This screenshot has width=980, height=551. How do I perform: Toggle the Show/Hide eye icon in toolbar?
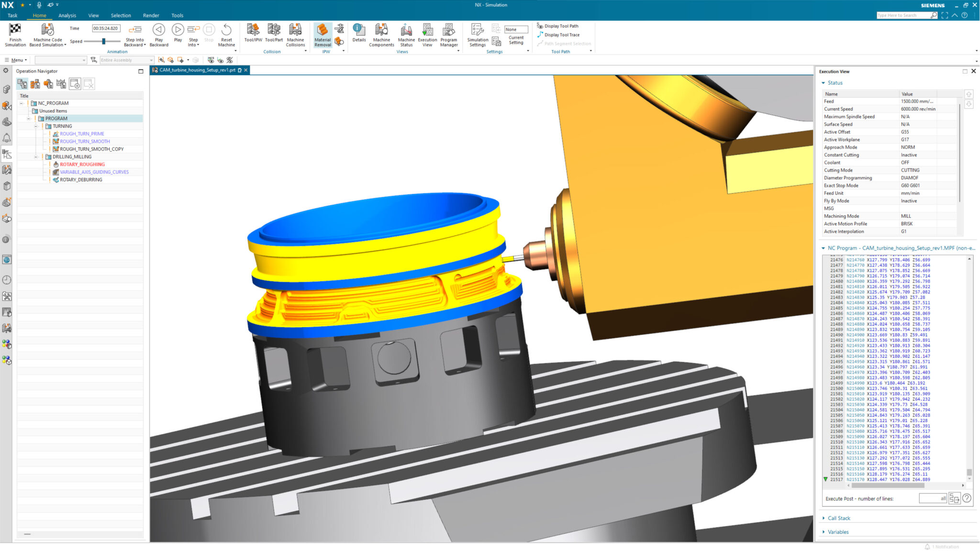[220, 60]
